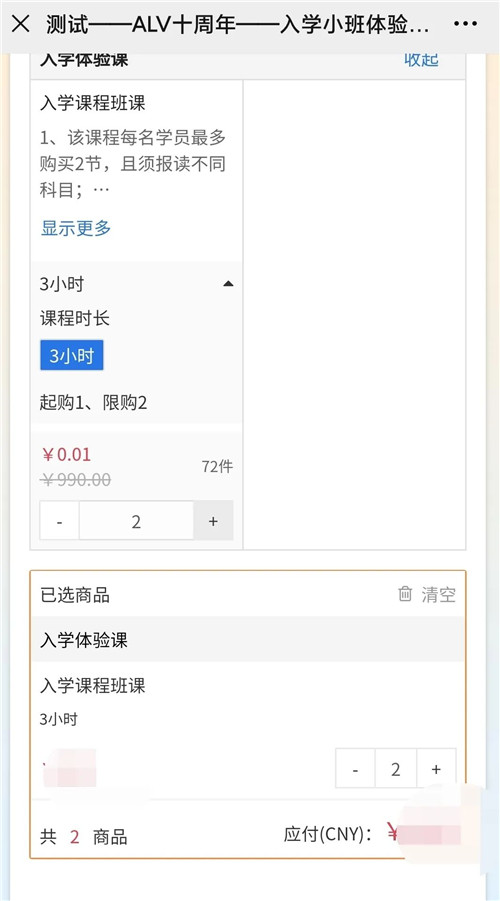Image resolution: width=500 pixels, height=901 pixels.
Task: Open the 入学课程班课 product title
Action: click(93, 103)
